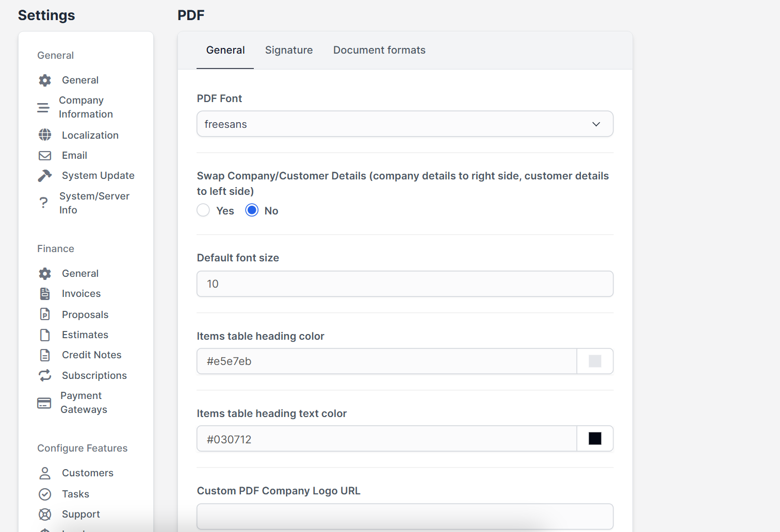Open the Subscriptions settings link

coord(94,375)
